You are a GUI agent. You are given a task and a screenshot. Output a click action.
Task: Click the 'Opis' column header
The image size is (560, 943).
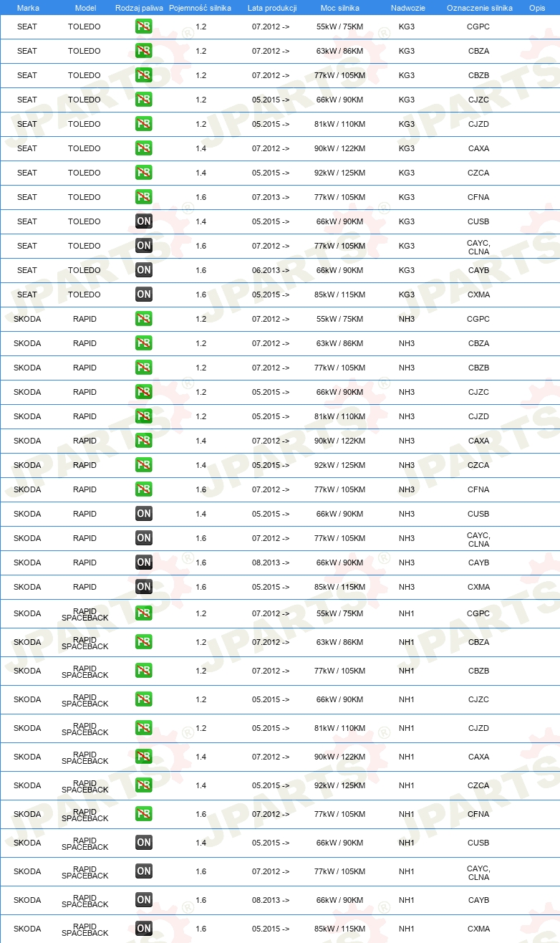coord(537,8)
